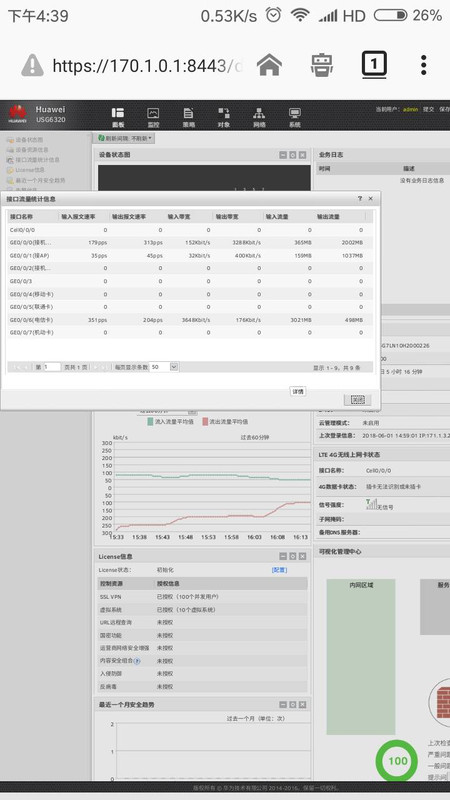Maximize the 设备状态图 panel
This screenshot has width=450, height=800.
pyautogui.click(x=292, y=155)
